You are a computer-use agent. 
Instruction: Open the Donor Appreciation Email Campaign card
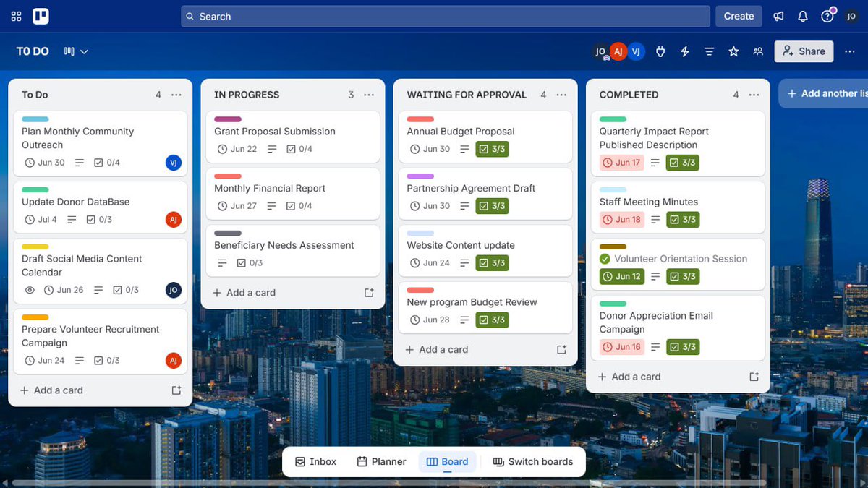678,328
